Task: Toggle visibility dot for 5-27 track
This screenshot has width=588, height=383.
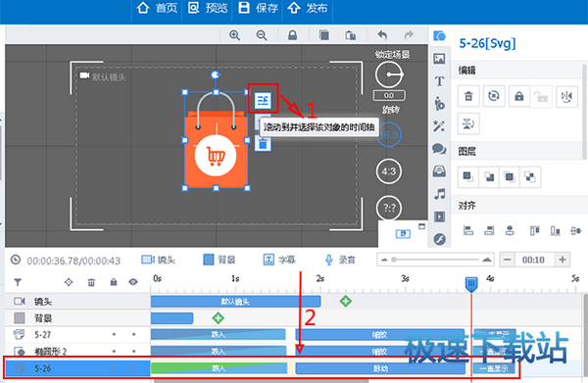Action: (134, 334)
